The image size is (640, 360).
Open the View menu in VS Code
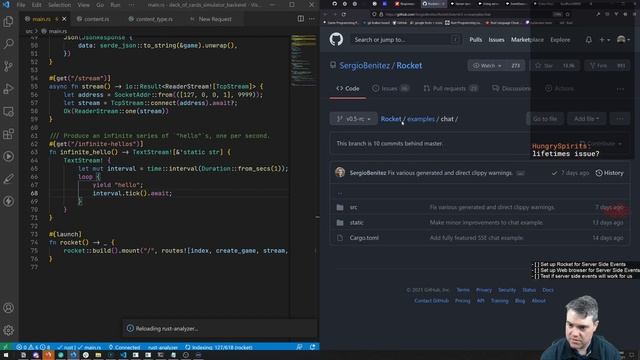(x=83, y=5)
